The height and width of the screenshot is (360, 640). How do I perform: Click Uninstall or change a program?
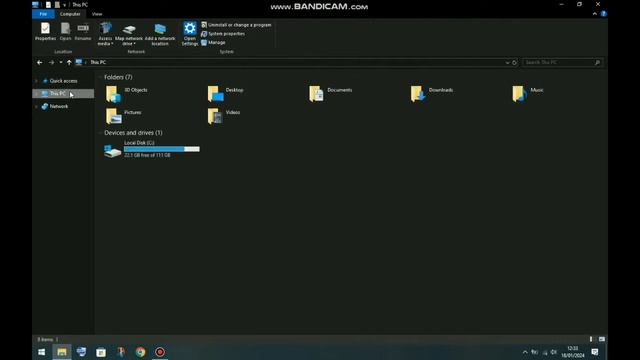point(236,25)
